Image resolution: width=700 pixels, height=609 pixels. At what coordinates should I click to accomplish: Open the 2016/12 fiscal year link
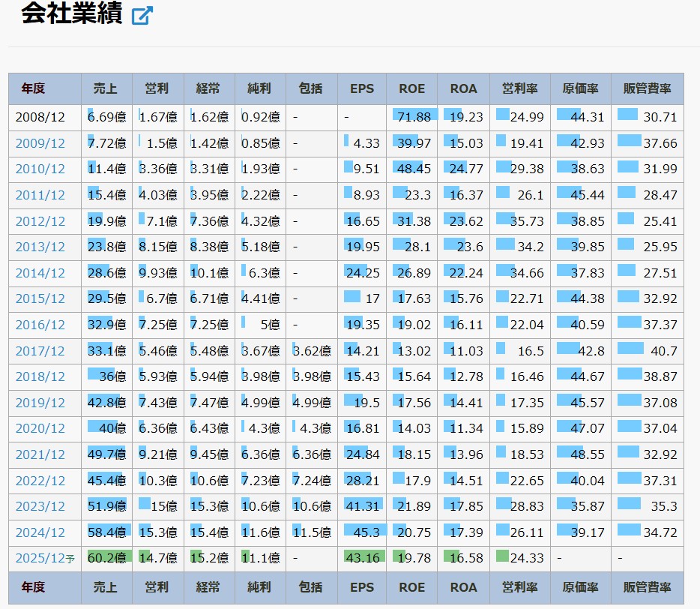[40, 325]
